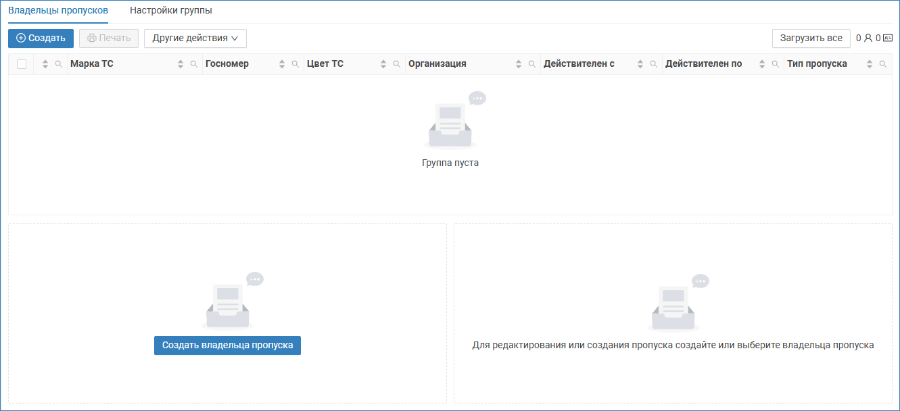Sort by Тип пропуска column

(x=869, y=64)
